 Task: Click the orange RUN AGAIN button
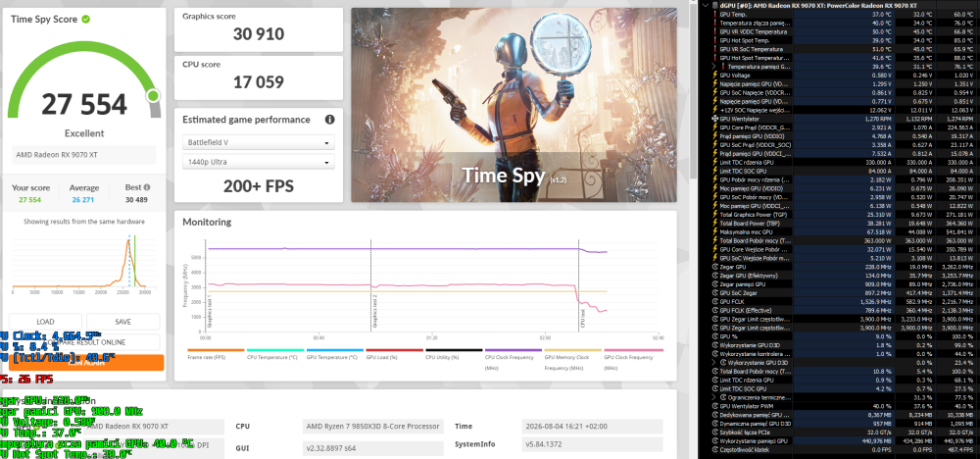(x=85, y=363)
